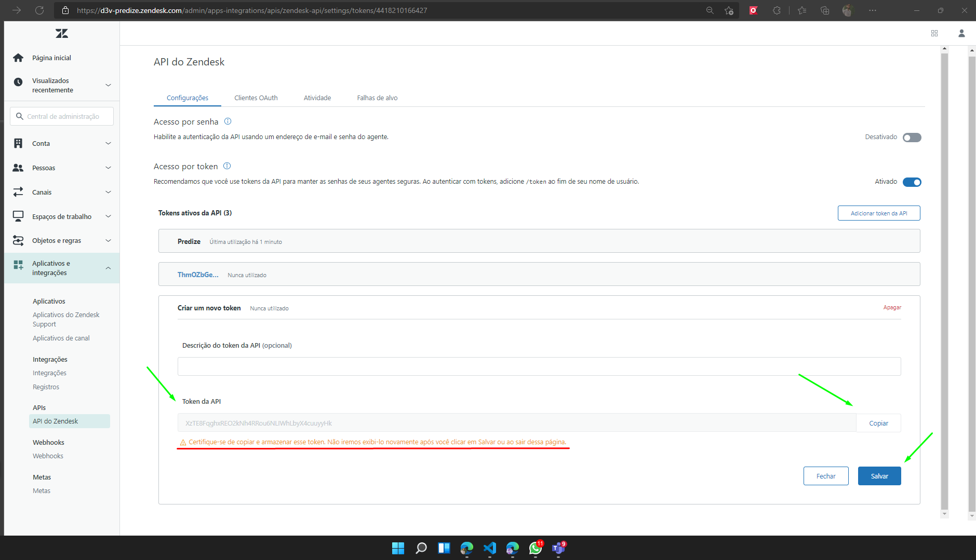Open Windows taskbar search
This screenshot has width=976, height=560.
coord(421,548)
